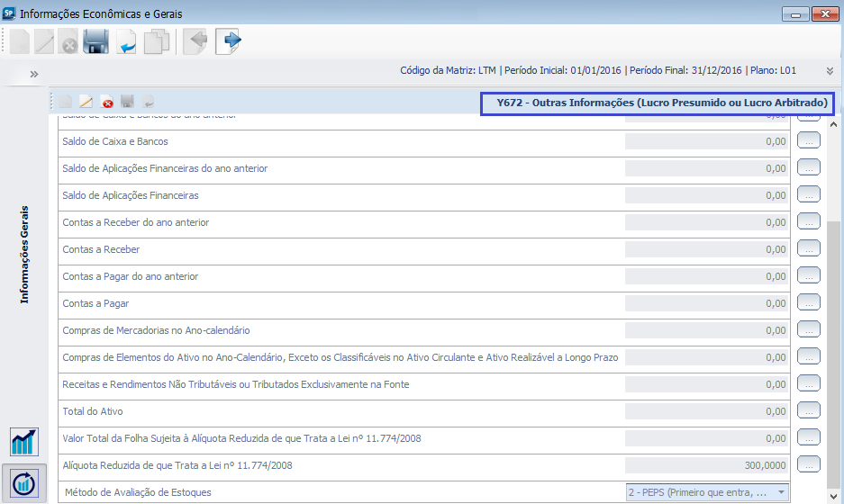Screen dimensions: 844x504
Task: Click the undo icon in main toolbar
Action: pos(126,41)
